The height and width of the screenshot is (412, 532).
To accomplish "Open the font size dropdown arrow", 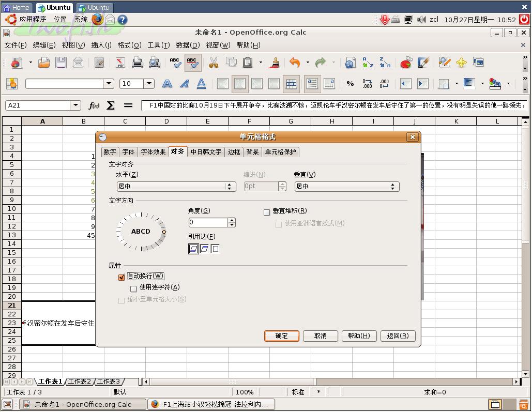I will coord(149,84).
